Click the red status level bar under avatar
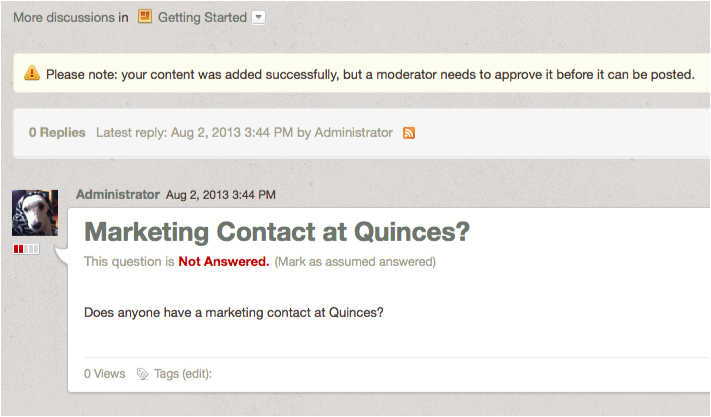The width and height of the screenshot is (711, 417). (x=26, y=249)
